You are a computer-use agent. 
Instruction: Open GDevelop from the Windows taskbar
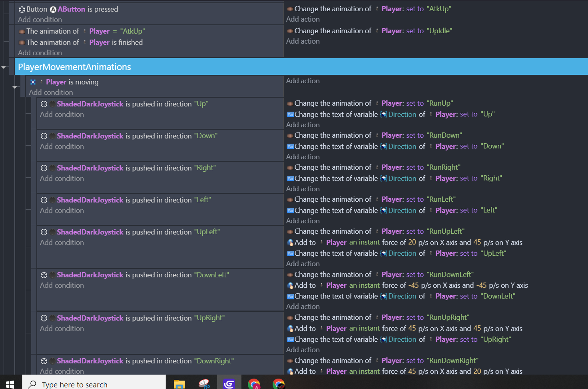[x=229, y=384]
